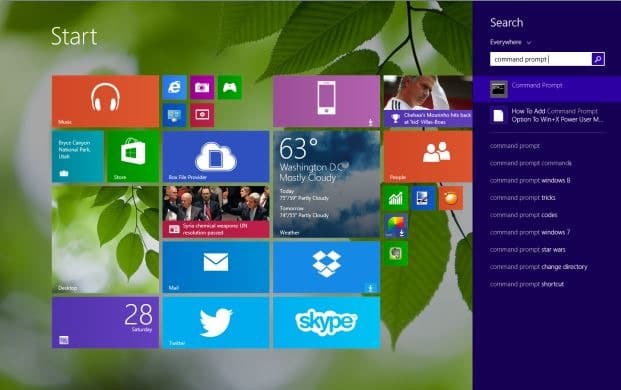The image size is (621, 390).
Task: Open the blue PC settings small tile
Action: coord(174,115)
